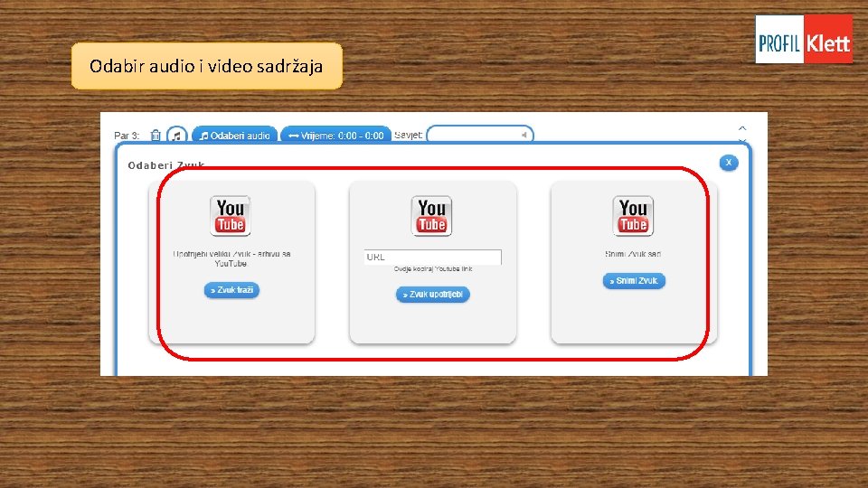Click the 'Odabir audio i video sadržaja' title
Image resolution: width=868 pixels, height=488 pixels.
point(206,66)
